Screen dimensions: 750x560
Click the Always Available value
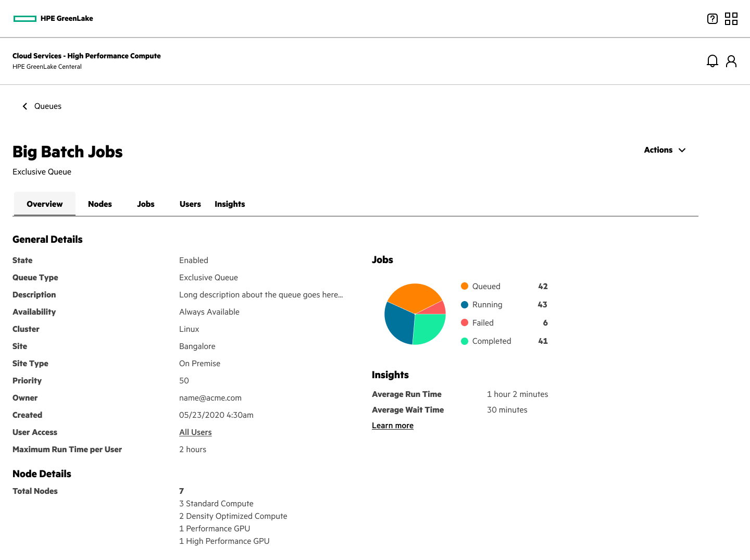(x=209, y=312)
